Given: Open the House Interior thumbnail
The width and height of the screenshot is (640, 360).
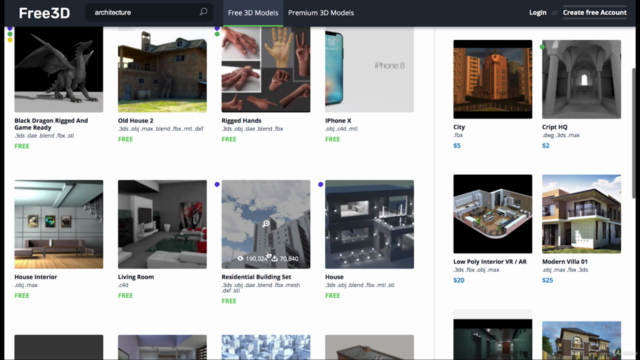Looking at the screenshot, I should coord(59,224).
